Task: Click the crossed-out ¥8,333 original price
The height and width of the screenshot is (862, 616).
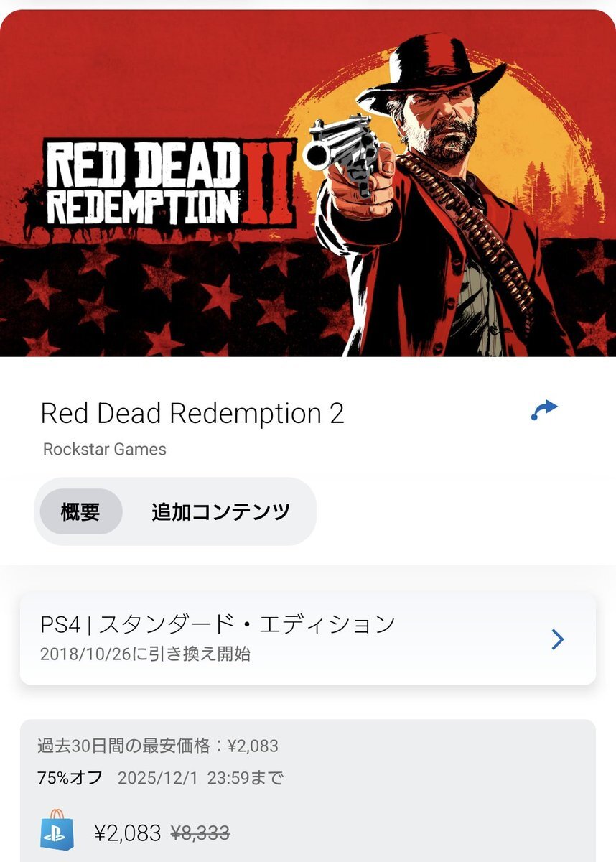Action: click(200, 833)
